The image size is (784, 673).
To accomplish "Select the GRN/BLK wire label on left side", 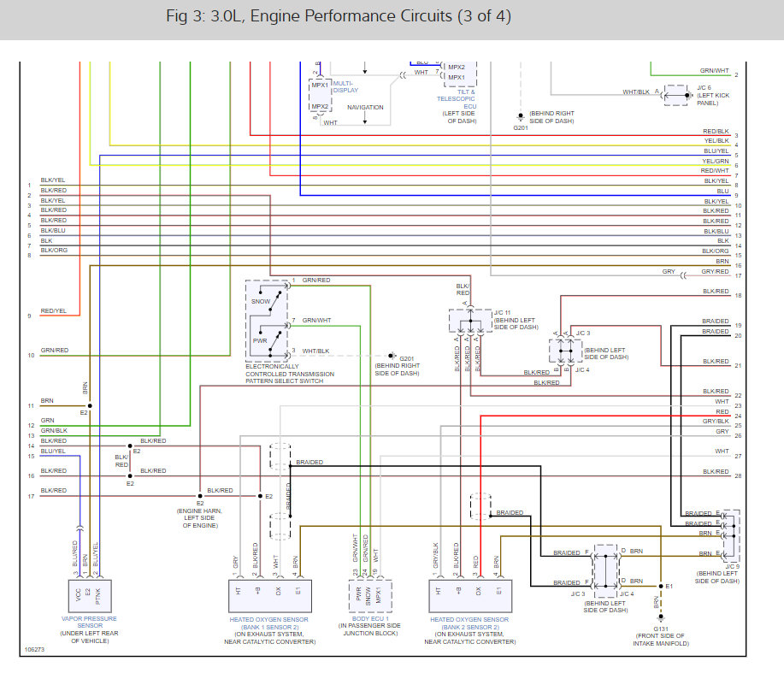I will coord(54,430).
